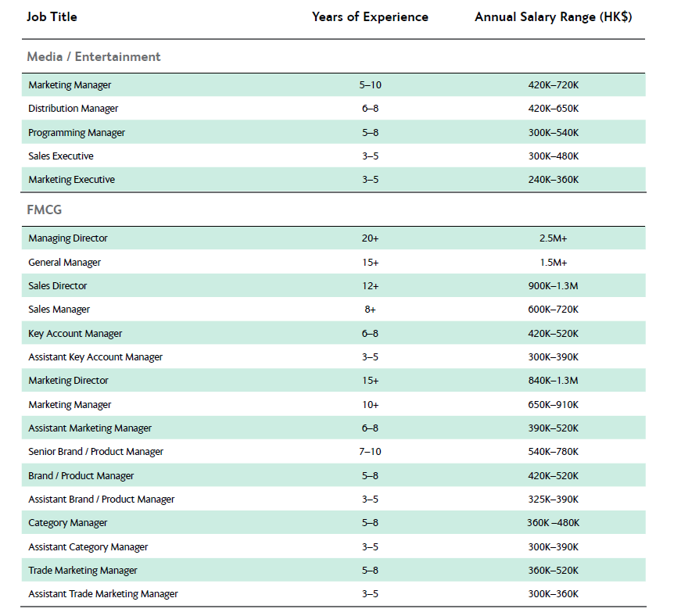
Task: Select the Distribution Manager job title
Action: tap(73, 109)
